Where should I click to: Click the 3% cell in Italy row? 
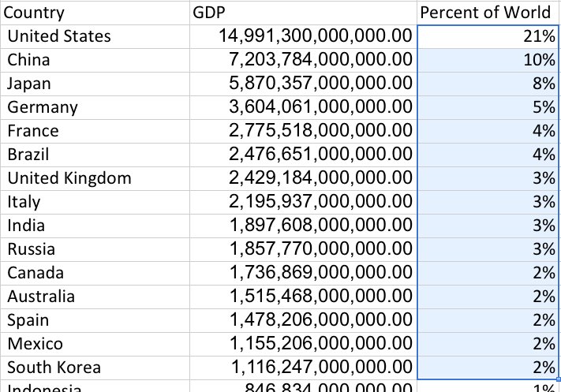[488, 202]
